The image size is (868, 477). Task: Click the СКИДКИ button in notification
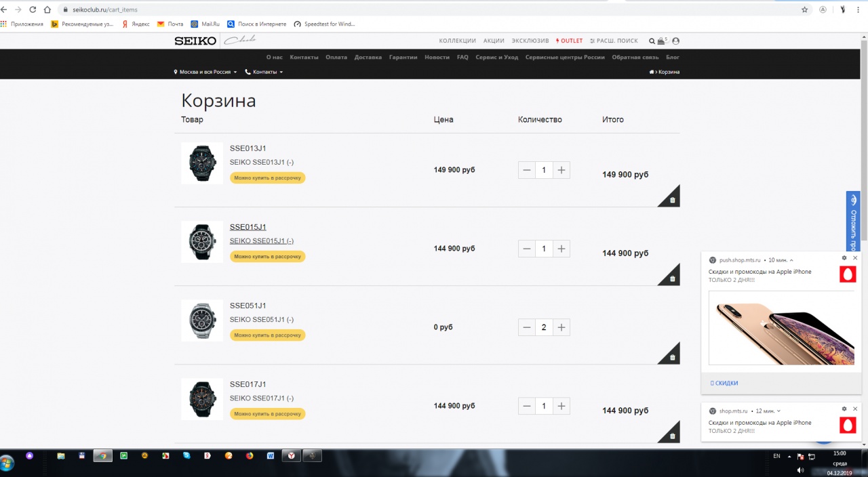724,383
